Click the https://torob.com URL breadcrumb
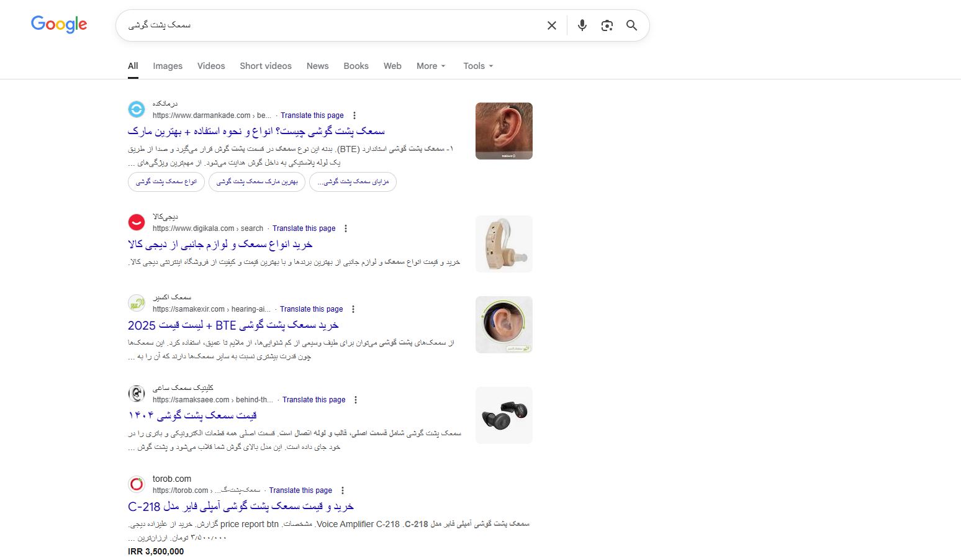The image size is (961, 560). click(206, 490)
